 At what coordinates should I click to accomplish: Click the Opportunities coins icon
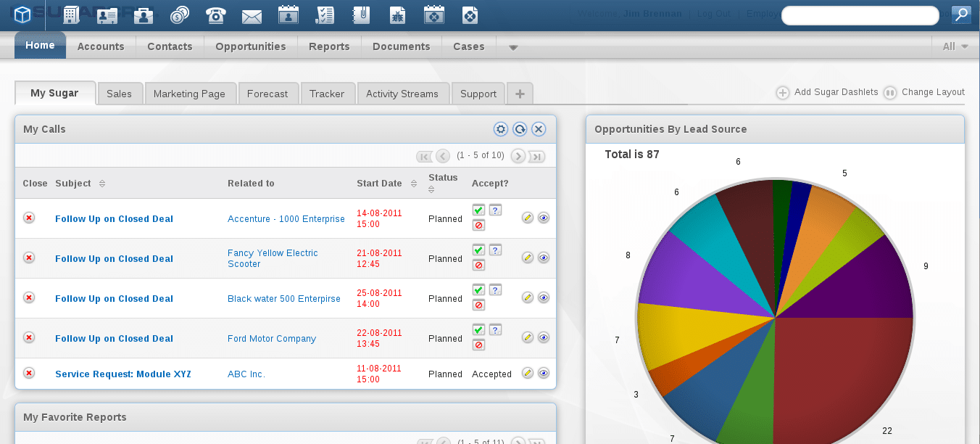(179, 15)
